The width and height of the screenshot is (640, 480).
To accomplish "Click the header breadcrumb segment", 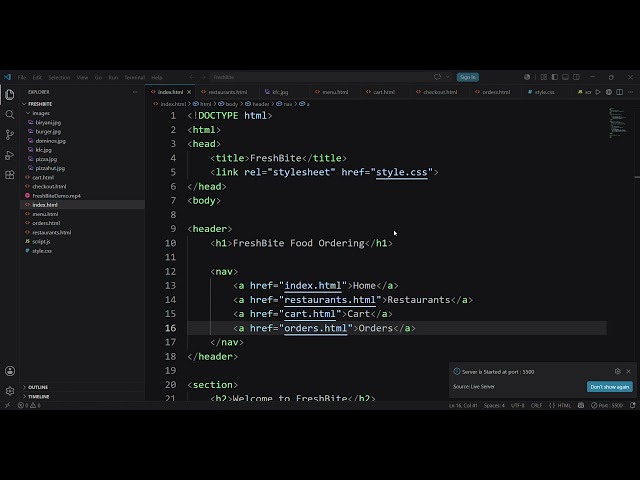I will [x=260, y=104].
